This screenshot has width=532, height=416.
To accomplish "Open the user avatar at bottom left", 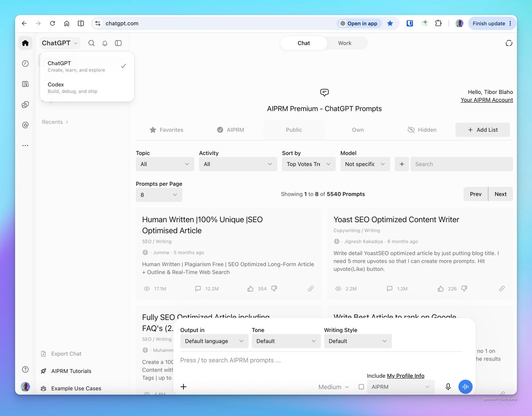I will [x=25, y=387].
